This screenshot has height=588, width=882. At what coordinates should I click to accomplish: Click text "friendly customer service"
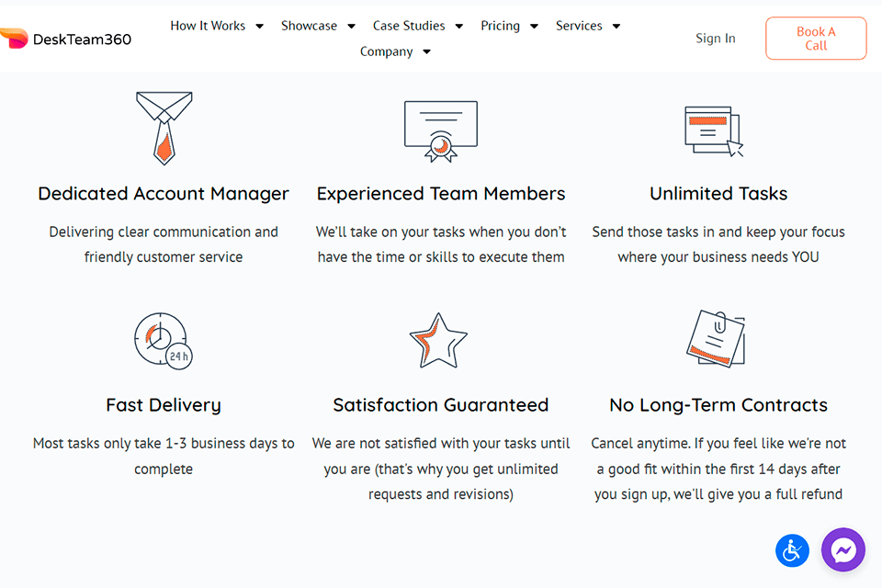(x=164, y=257)
